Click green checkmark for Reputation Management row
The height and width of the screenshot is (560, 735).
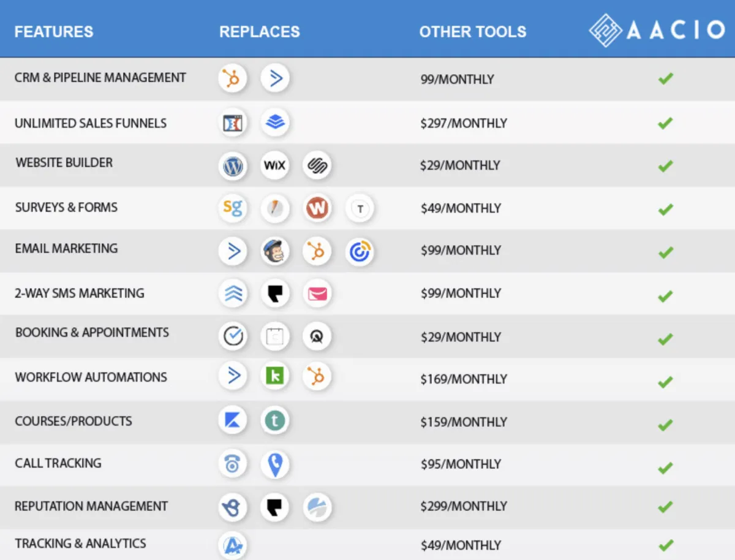tap(665, 507)
